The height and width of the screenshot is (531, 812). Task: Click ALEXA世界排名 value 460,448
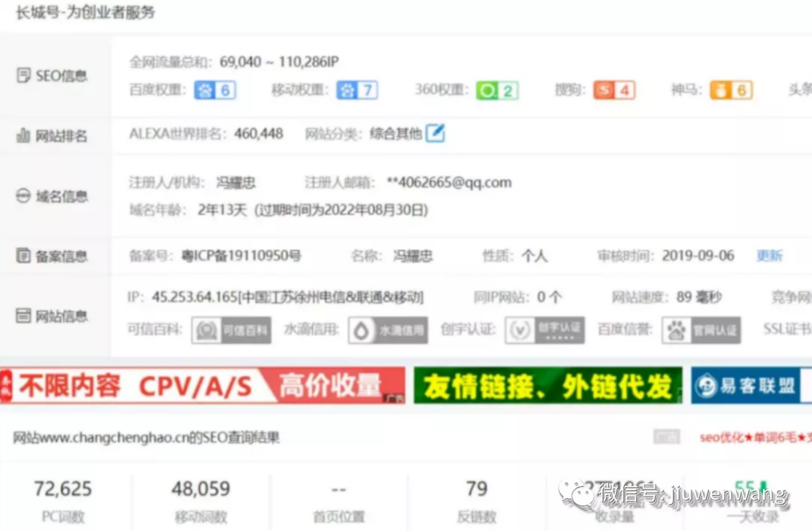pos(259,134)
